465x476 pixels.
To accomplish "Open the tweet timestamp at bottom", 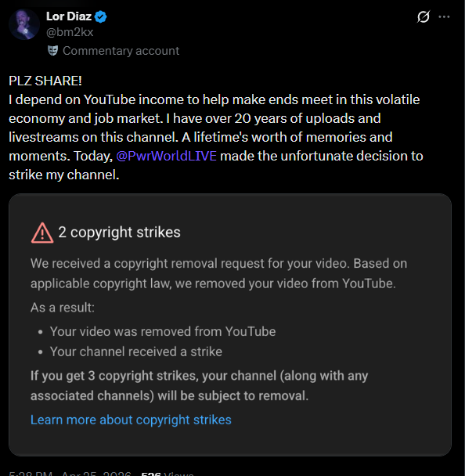I will (x=70, y=474).
